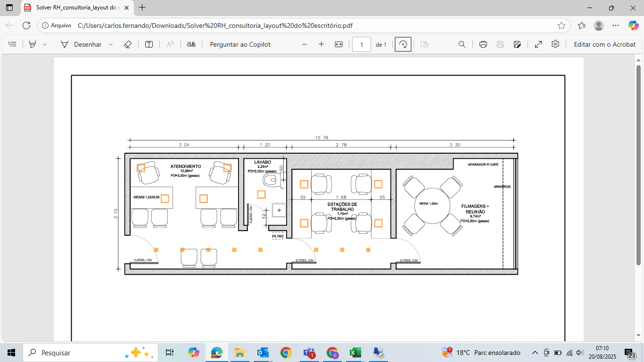Screen dimensions: 644x362
Task: Expand the Desenhar options dropdown
Action: [111, 44]
